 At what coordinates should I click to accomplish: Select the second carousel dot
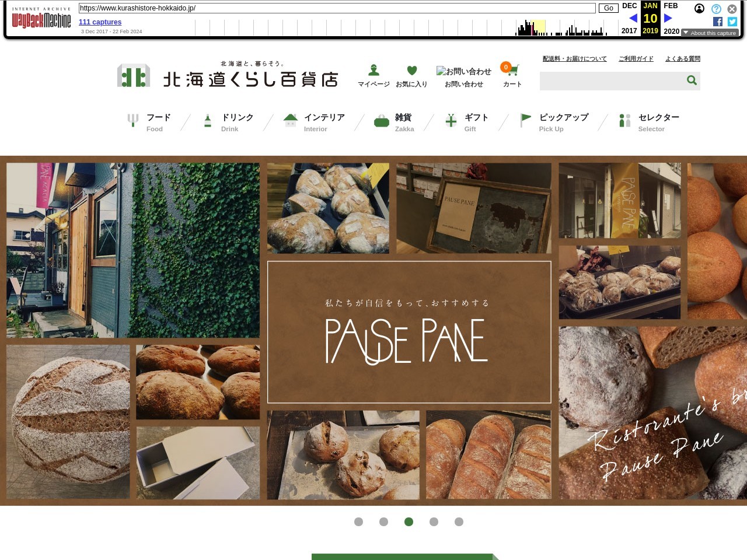(384, 521)
